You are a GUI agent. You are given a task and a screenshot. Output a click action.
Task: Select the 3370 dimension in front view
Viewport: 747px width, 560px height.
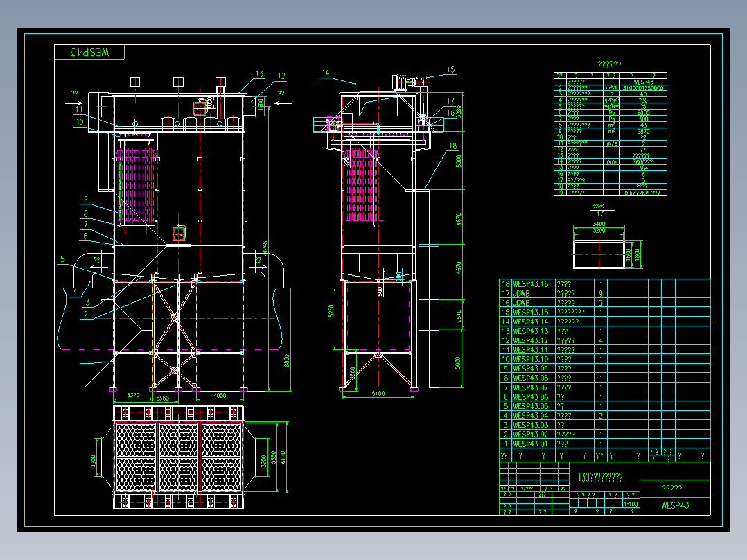click(133, 395)
